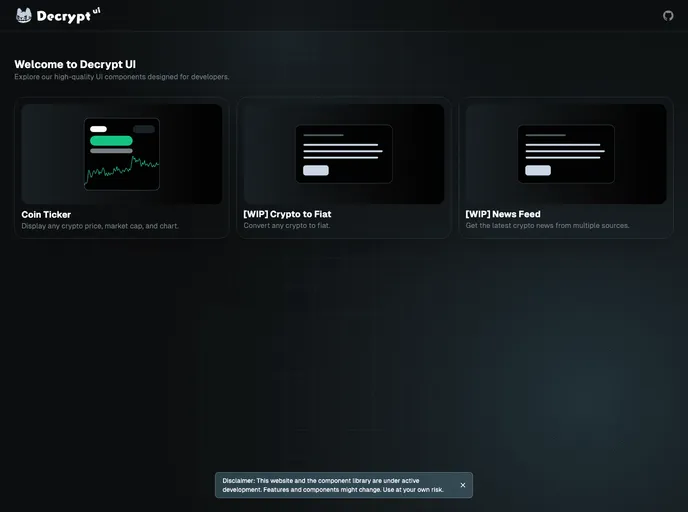Open the GitHub repository icon in header
Viewport: 688px width, 512px height.
point(668,15)
